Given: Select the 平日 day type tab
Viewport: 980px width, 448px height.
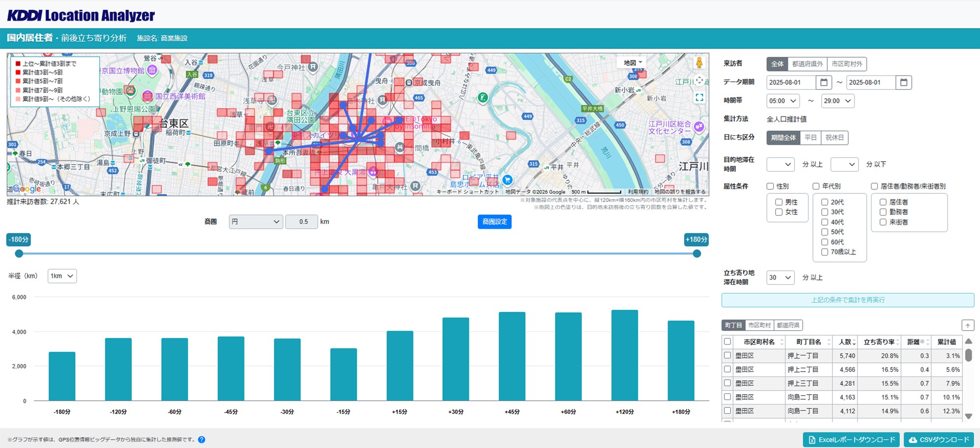Looking at the screenshot, I should 810,138.
